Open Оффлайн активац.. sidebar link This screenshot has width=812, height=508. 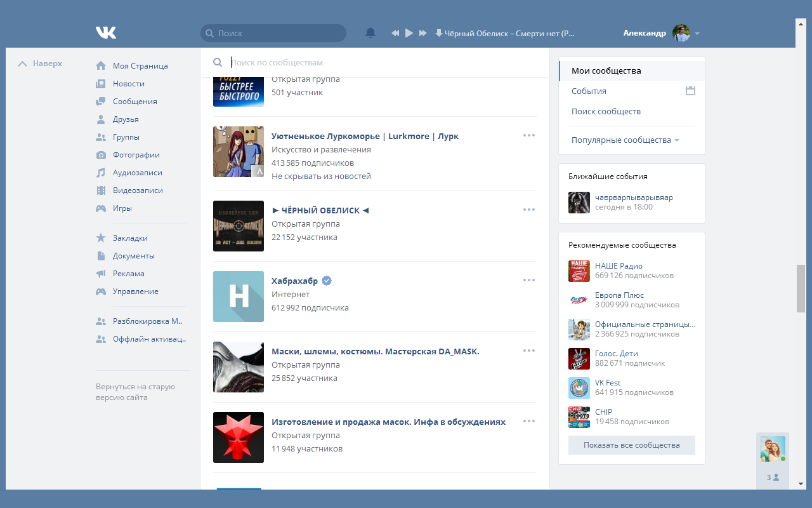[150, 338]
